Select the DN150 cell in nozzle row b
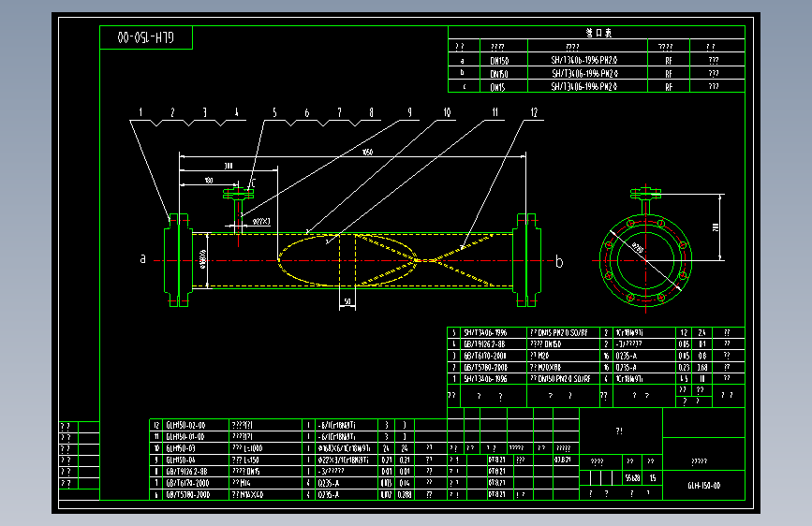The height and width of the screenshot is (526, 812). pos(499,74)
